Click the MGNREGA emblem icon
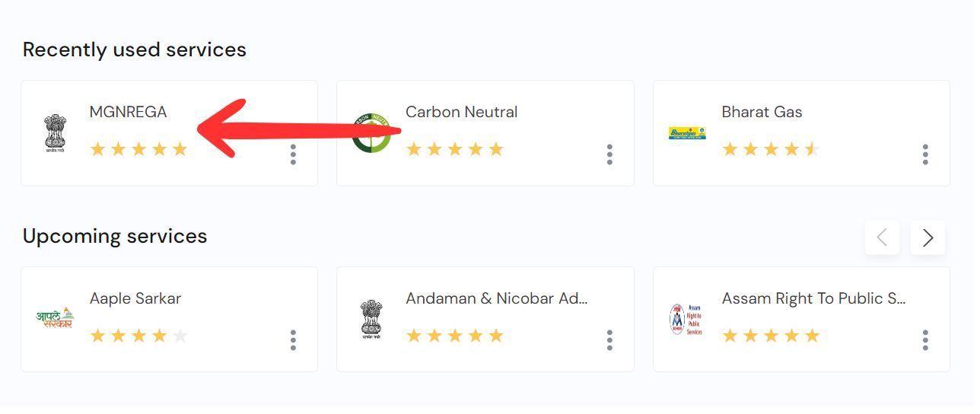Screen dimensions: 980x414 click(56, 133)
